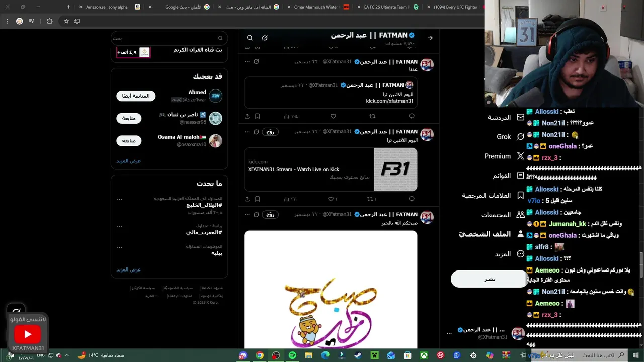
Task: Click the bookmark star in browser toolbar
Action: [x=66, y=21]
